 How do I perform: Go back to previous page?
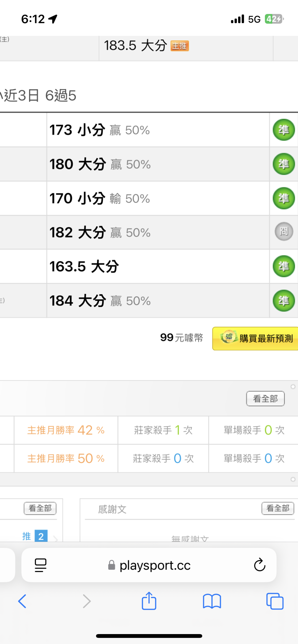point(22,601)
